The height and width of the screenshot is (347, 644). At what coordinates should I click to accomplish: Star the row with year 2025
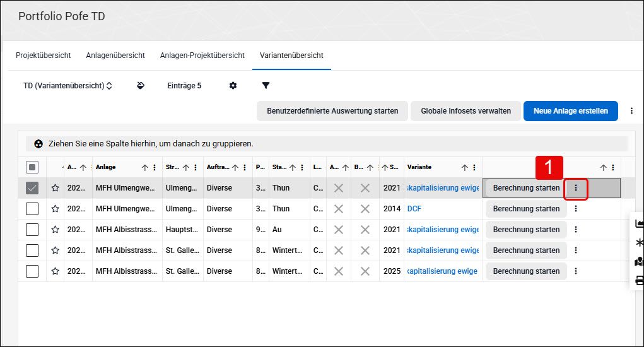tap(55, 271)
